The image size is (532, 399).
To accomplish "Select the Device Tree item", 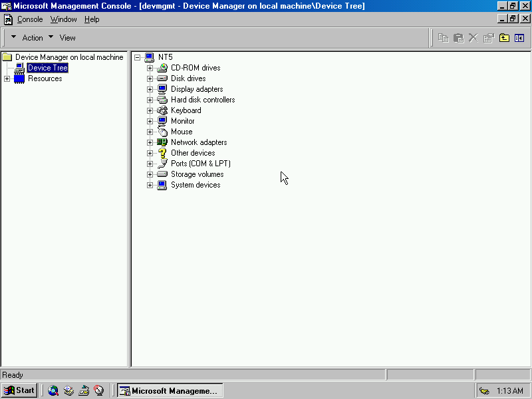I will (x=47, y=68).
